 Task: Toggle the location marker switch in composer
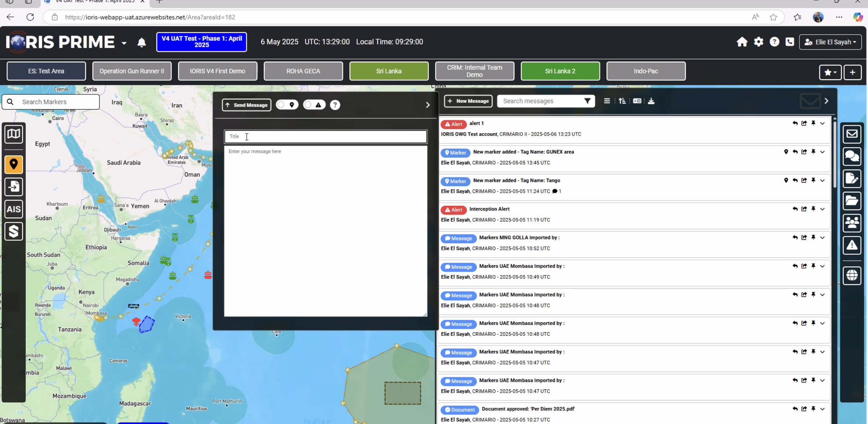[x=287, y=105]
